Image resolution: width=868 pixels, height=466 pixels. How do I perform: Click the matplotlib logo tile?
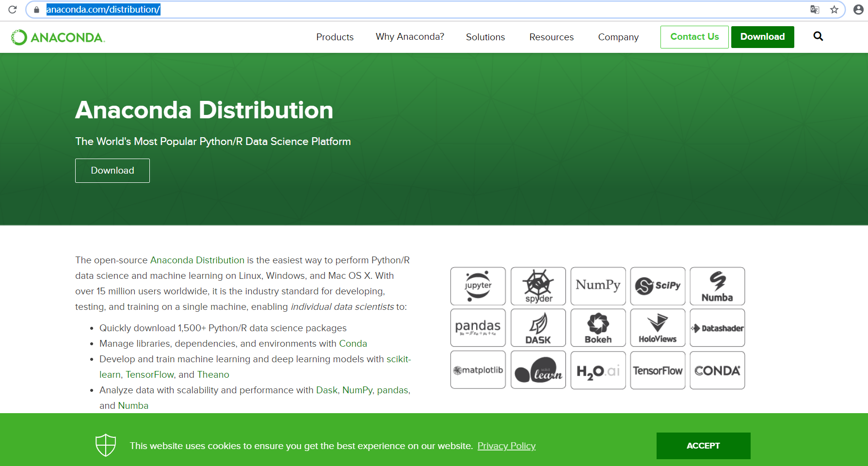(478, 370)
